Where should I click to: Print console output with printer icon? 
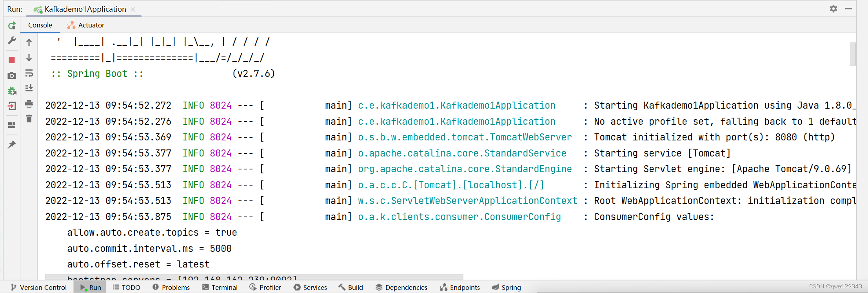(x=29, y=104)
